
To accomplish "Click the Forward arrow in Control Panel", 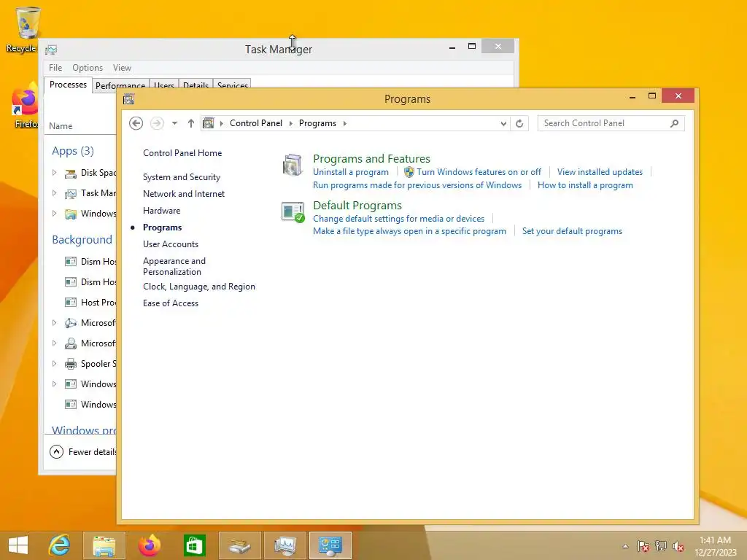I will coord(157,123).
